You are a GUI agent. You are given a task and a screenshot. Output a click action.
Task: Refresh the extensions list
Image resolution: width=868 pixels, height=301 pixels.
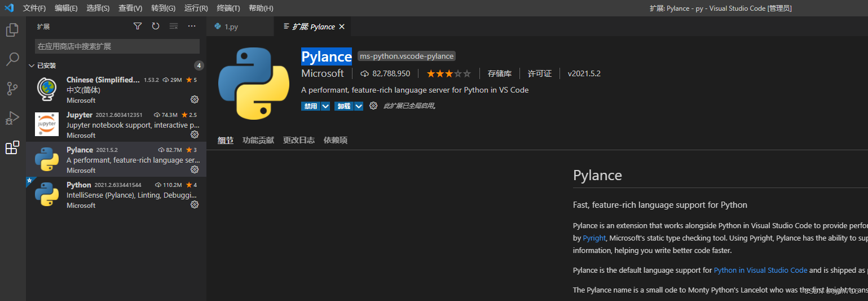(156, 26)
